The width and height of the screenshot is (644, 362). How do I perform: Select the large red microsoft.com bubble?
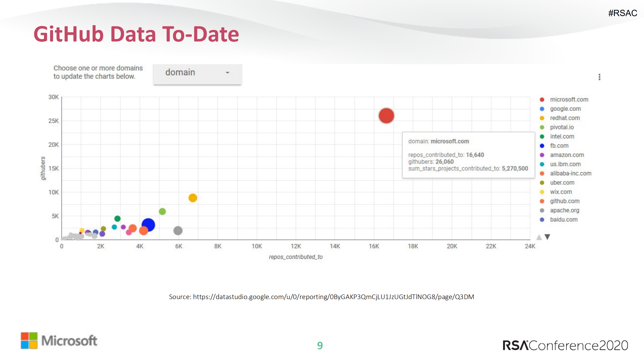(x=386, y=116)
